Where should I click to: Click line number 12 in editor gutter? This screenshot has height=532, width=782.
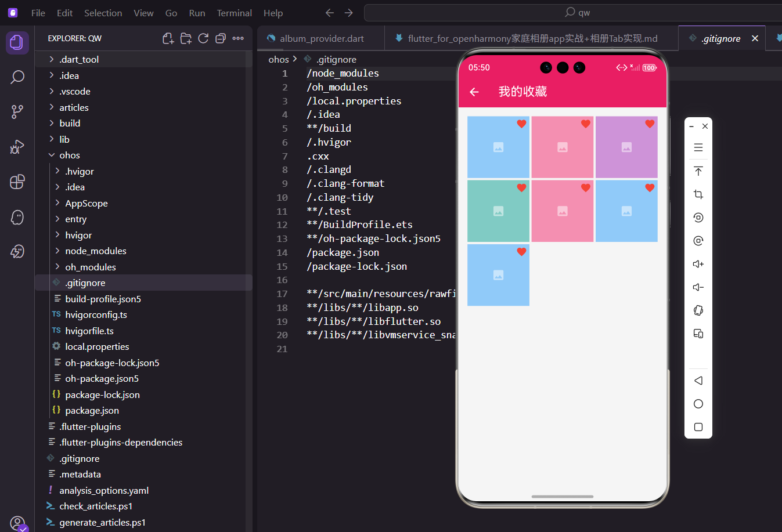click(282, 225)
